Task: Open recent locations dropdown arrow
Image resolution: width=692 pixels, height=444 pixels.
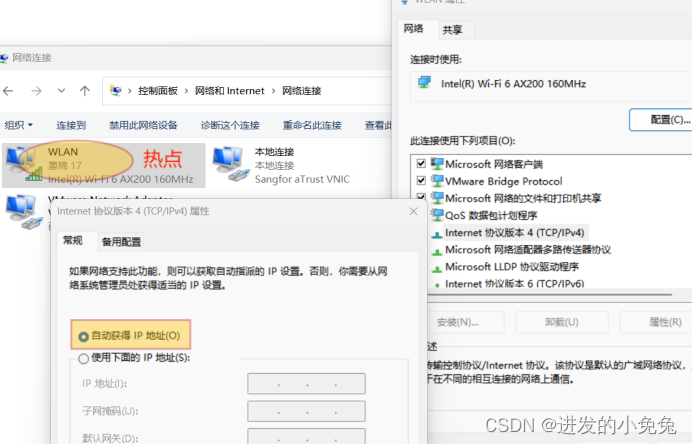Action: 61,91
